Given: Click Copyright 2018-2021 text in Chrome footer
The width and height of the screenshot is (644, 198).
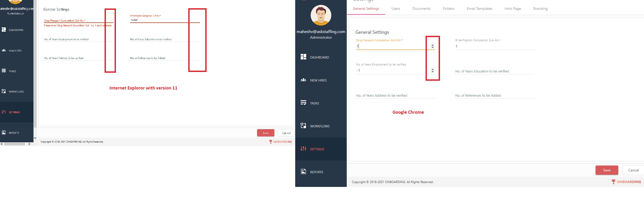Looking at the screenshot, I should pos(393,182).
